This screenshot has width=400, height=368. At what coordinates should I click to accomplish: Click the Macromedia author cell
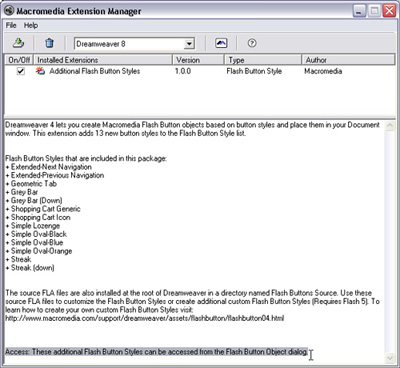[323, 71]
